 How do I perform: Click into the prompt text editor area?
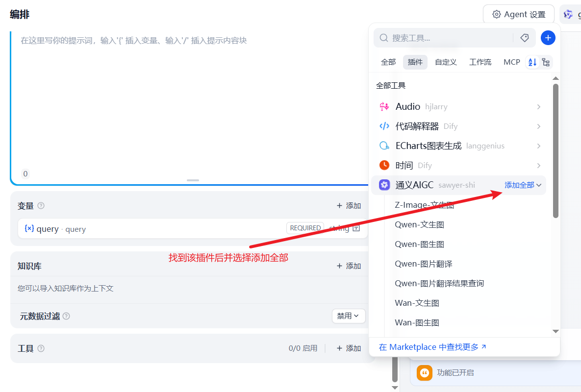point(190,107)
